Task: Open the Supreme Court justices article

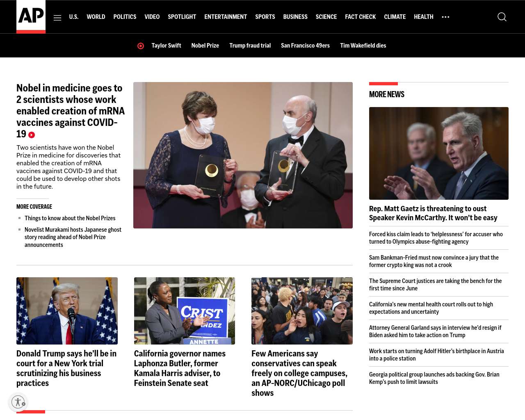Action: (x=435, y=285)
